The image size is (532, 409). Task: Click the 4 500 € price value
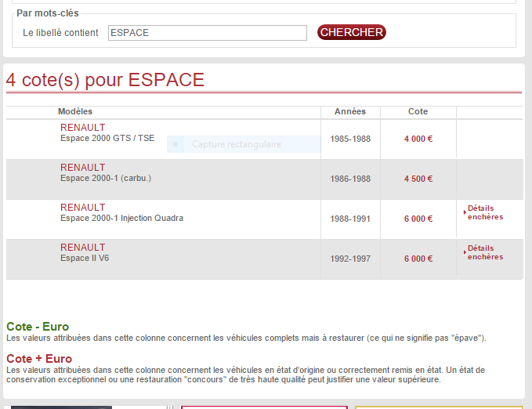coord(418,179)
